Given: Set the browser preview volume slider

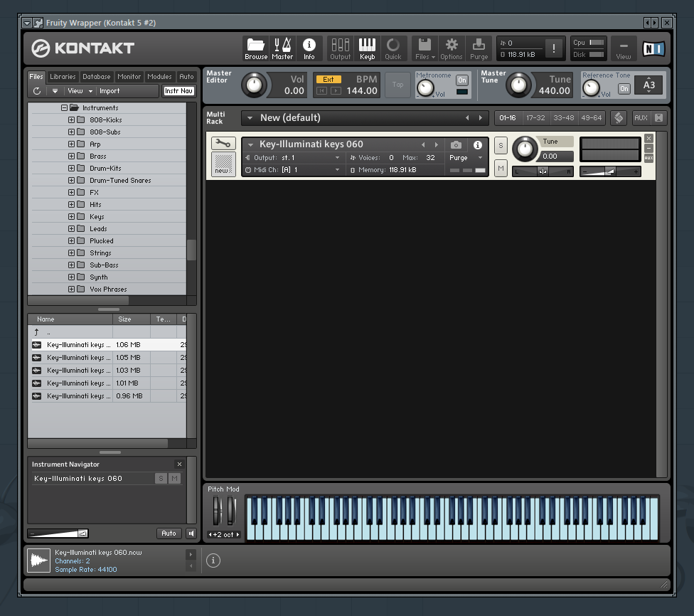Looking at the screenshot, I should [58, 533].
